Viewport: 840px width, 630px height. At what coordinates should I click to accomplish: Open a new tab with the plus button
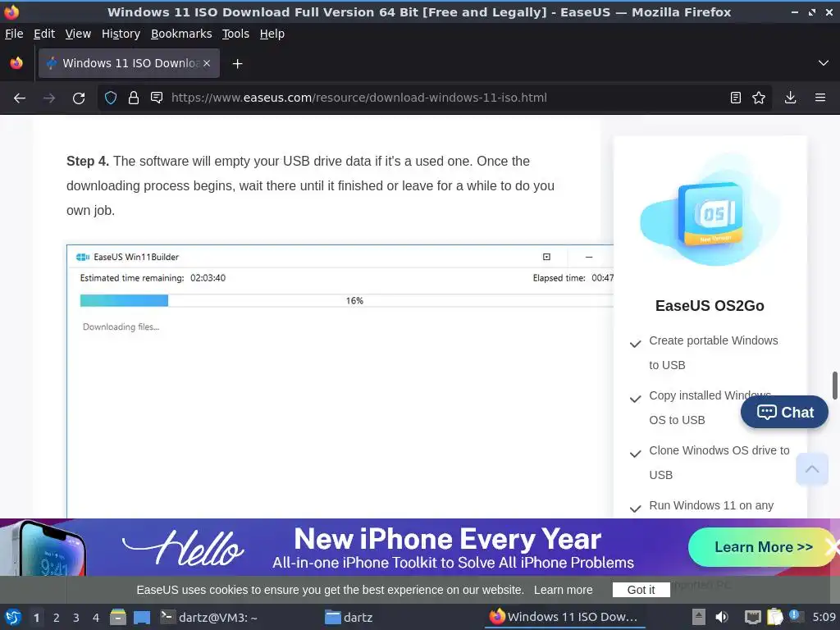coord(237,64)
